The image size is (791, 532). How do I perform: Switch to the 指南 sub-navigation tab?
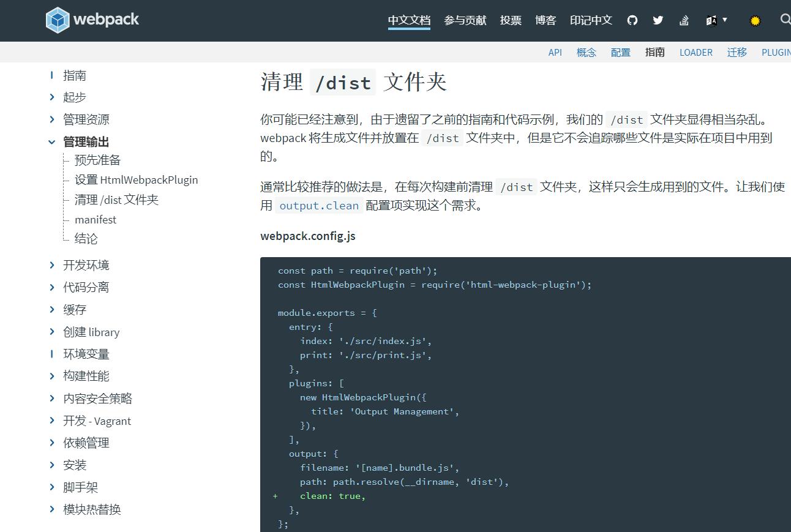click(655, 52)
